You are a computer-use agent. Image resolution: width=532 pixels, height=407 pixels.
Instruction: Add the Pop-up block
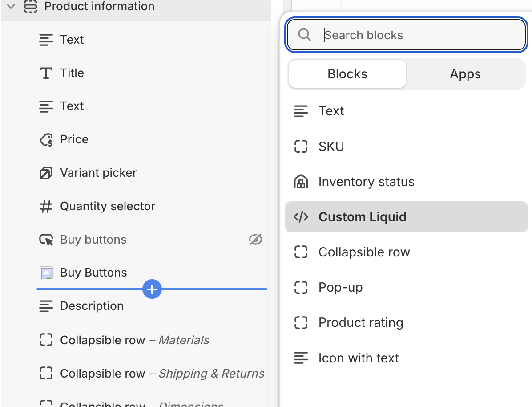(340, 287)
